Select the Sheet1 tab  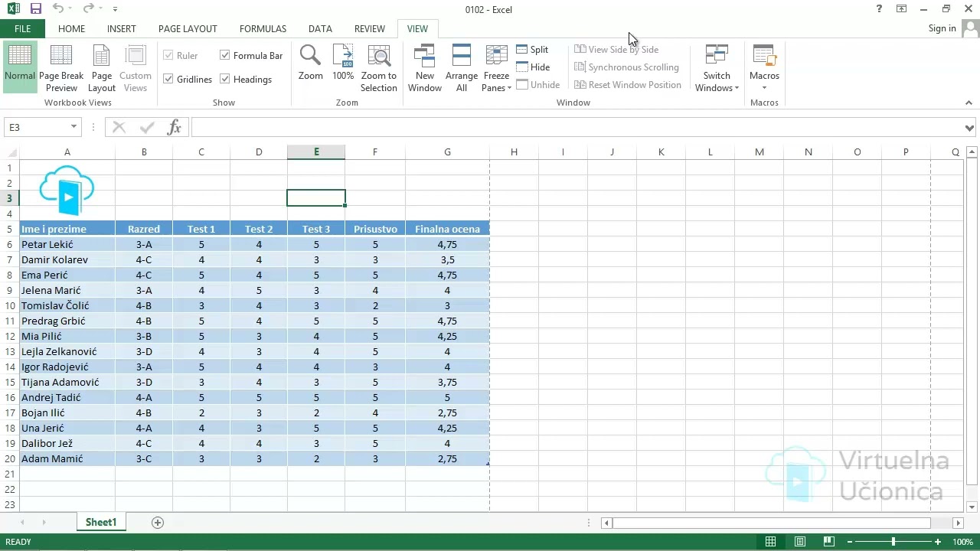(x=101, y=523)
